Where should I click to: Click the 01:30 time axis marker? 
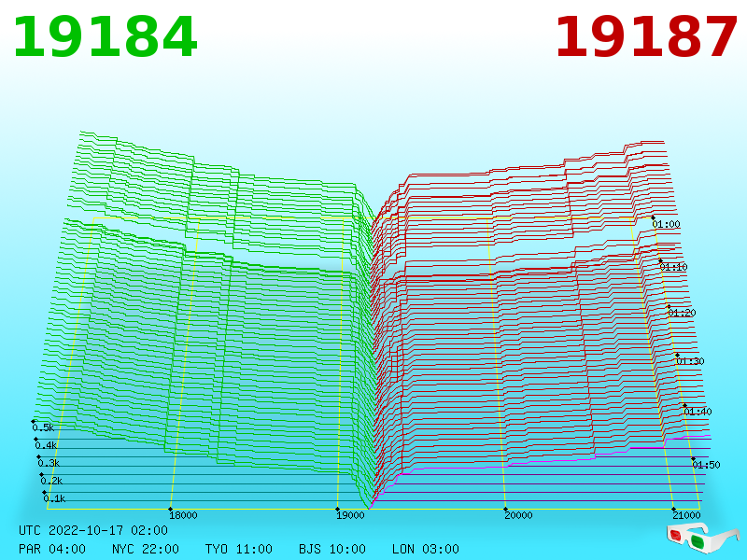click(690, 361)
